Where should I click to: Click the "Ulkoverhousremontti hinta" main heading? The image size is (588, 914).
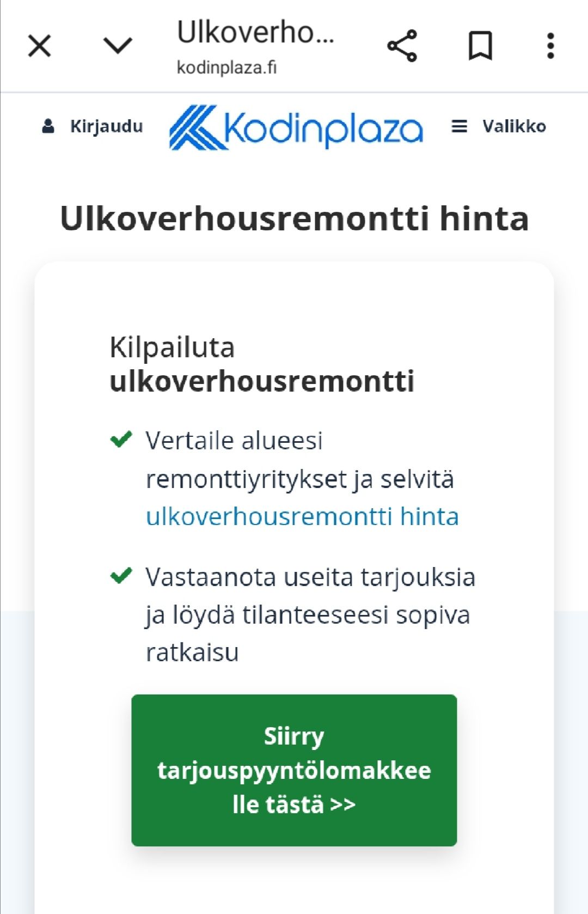[294, 218]
